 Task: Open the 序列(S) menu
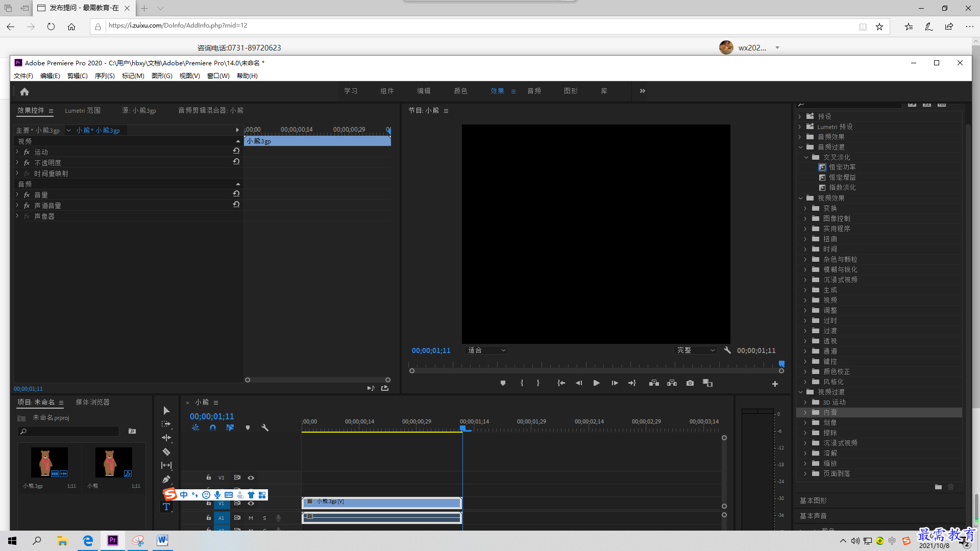pos(105,76)
